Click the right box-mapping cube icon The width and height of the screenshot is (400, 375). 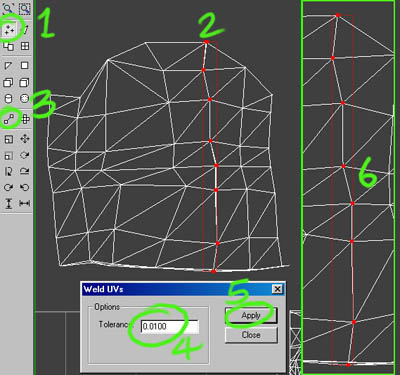pos(24,82)
